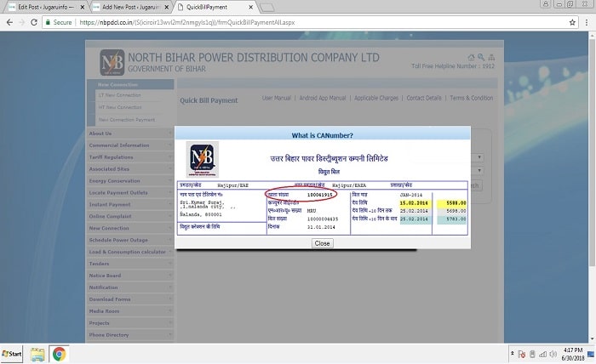The image size is (596, 364).
Task: Open the Terms & Condition link
Action: click(472, 98)
